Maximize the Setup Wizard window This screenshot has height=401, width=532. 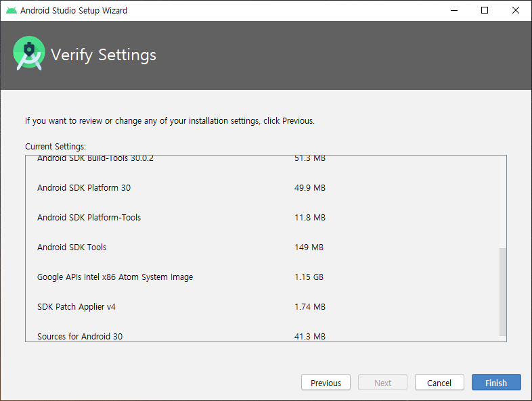tap(485, 11)
